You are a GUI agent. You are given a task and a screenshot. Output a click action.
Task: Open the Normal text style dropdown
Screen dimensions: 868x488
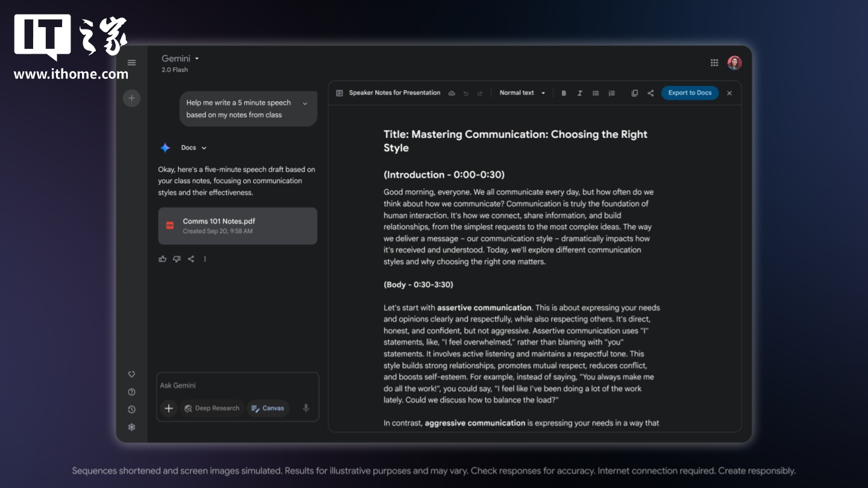tap(521, 93)
